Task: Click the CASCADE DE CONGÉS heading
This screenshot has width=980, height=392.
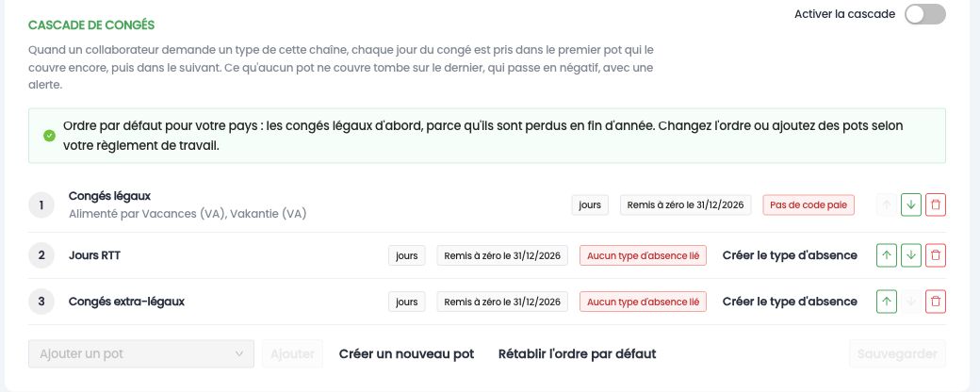Action: tap(91, 25)
